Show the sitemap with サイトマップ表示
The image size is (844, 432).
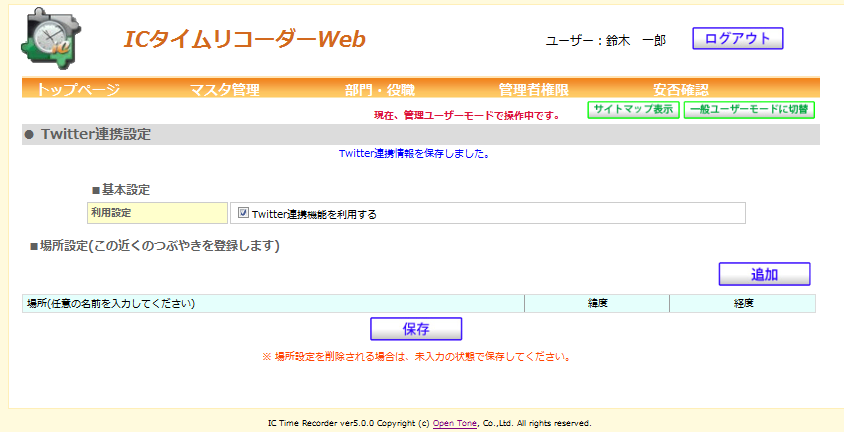pyautogui.click(x=633, y=110)
